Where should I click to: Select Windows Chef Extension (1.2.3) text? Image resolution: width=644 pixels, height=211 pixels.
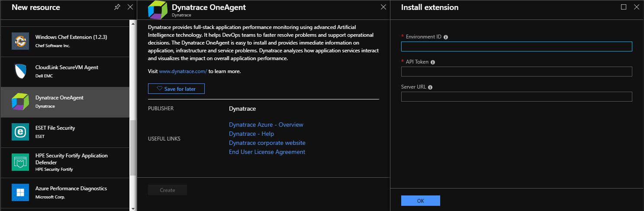pos(71,37)
